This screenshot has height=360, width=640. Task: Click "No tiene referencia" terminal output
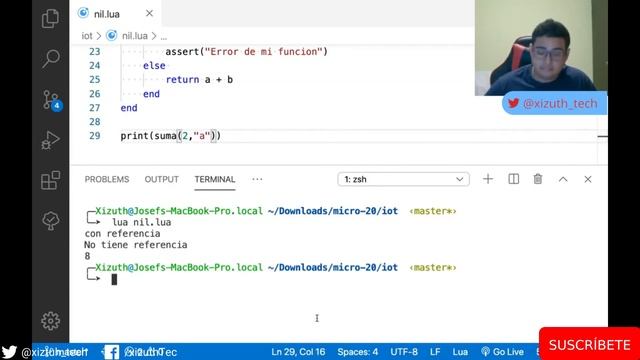click(x=136, y=245)
